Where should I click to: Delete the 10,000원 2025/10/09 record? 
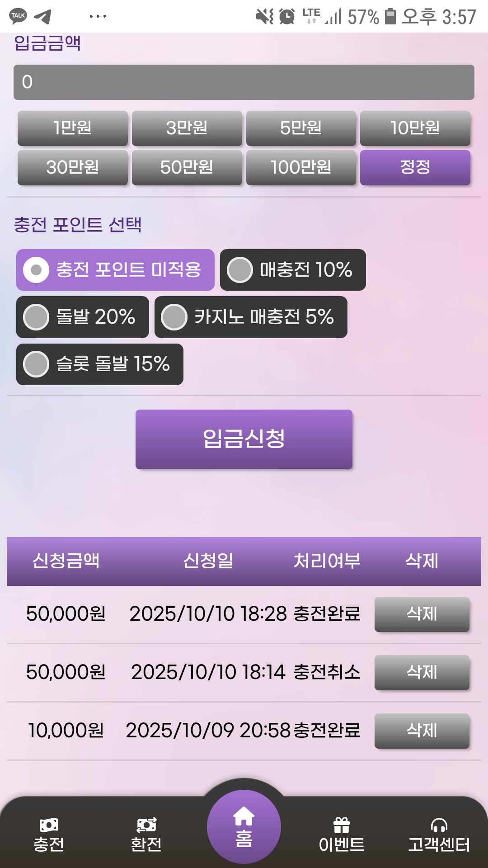pyautogui.click(x=422, y=731)
